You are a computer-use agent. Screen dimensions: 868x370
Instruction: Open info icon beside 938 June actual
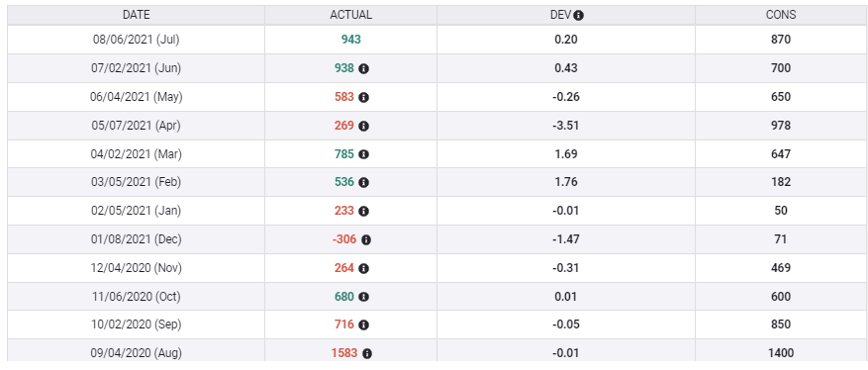pos(363,69)
